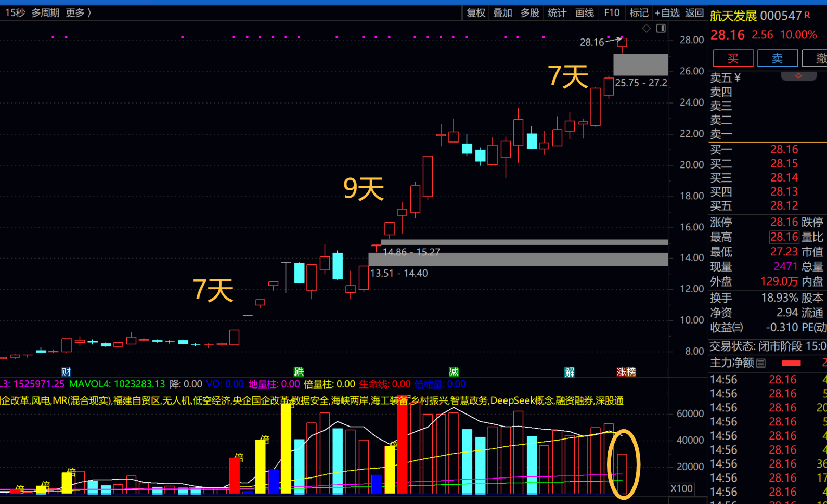This screenshot has height=504, width=827.
Task: Toggle the side panel layout icon
Action: pos(661,29)
